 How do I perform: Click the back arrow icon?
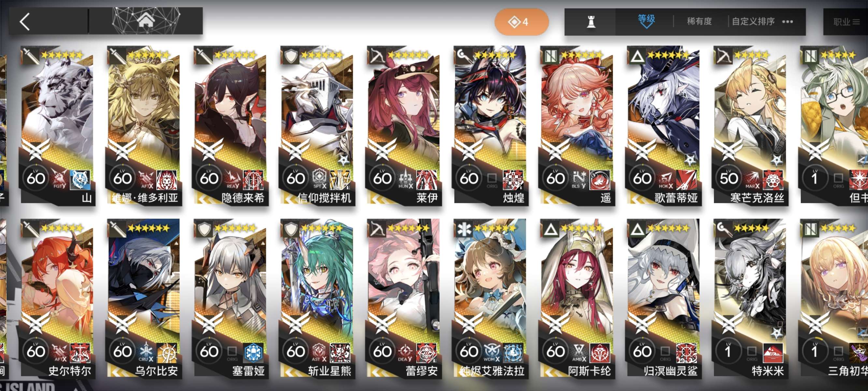pyautogui.click(x=25, y=22)
